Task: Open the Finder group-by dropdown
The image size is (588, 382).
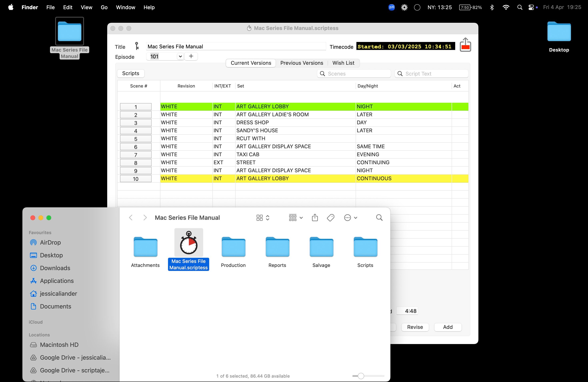Action: 295,218
